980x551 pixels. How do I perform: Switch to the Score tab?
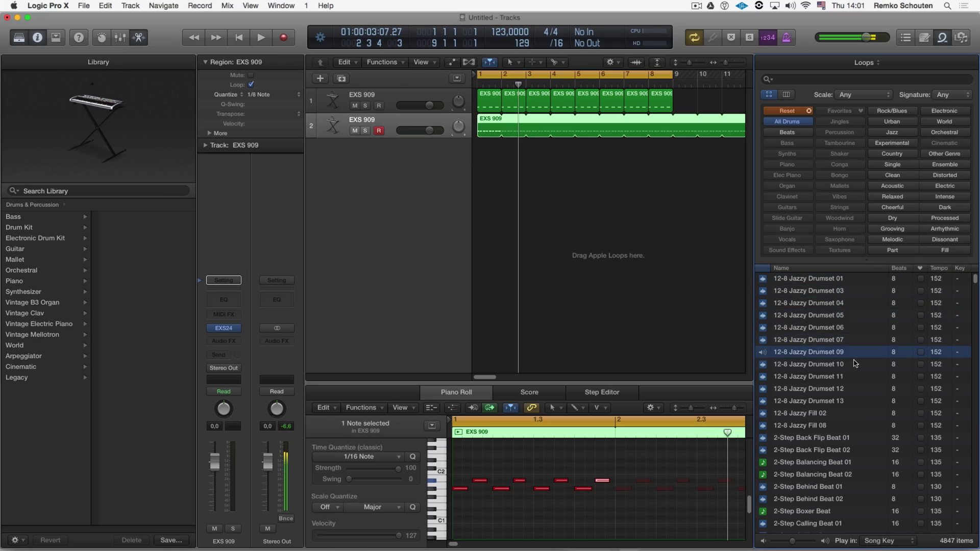[x=529, y=392]
